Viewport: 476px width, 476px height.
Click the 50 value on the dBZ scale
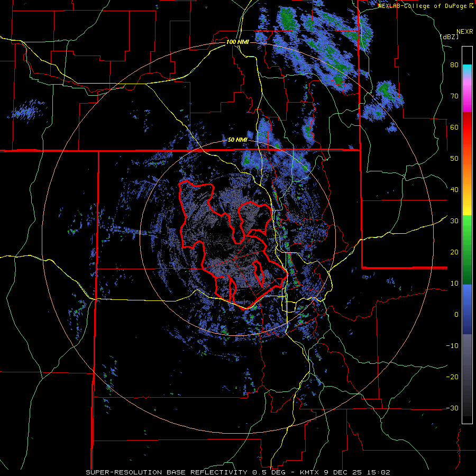(x=454, y=159)
